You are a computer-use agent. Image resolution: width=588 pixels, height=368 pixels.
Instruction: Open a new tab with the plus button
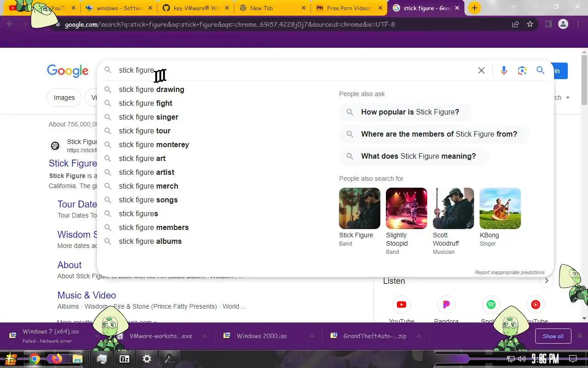475,8
